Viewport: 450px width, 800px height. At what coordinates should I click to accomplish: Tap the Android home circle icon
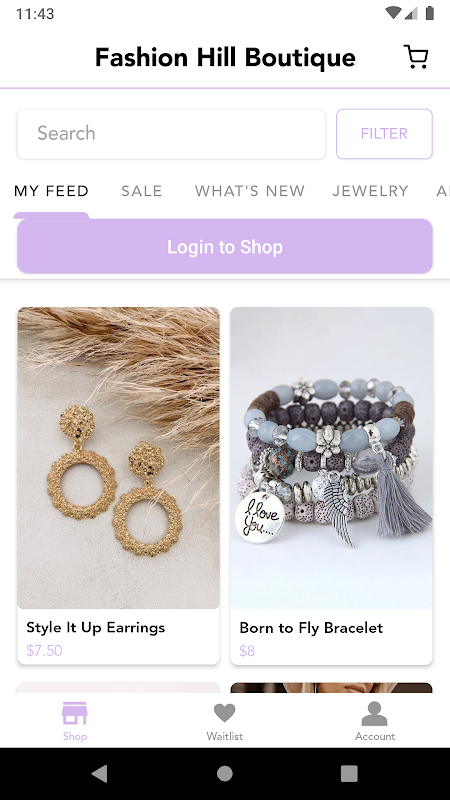pyautogui.click(x=224, y=774)
